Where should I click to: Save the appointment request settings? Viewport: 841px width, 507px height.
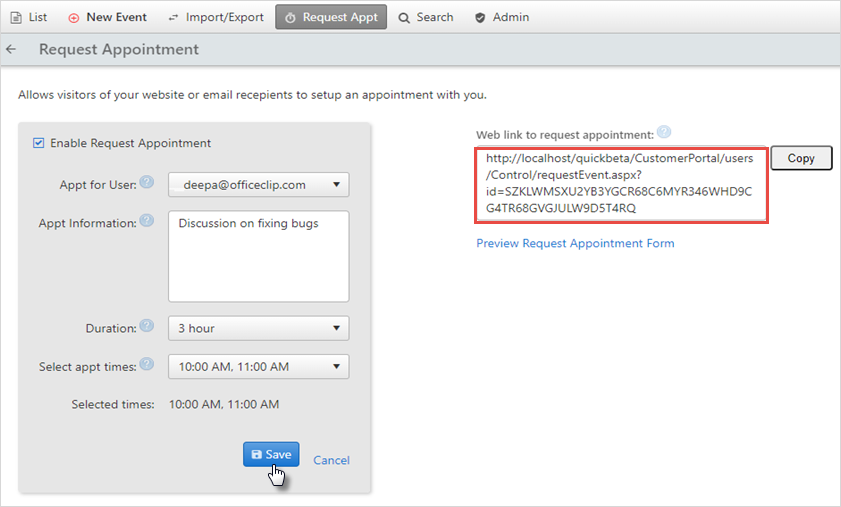click(x=271, y=454)
